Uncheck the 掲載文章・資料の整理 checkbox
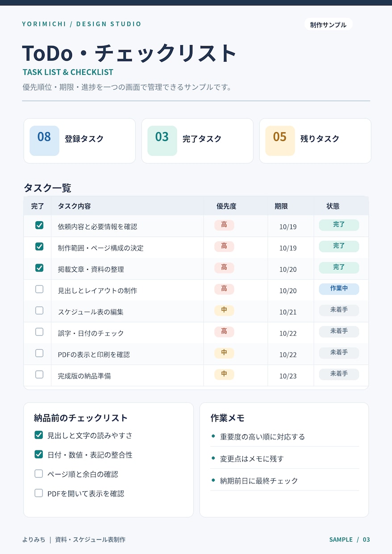The width and height of the screenshot is (392, 554). click(39, 268)
